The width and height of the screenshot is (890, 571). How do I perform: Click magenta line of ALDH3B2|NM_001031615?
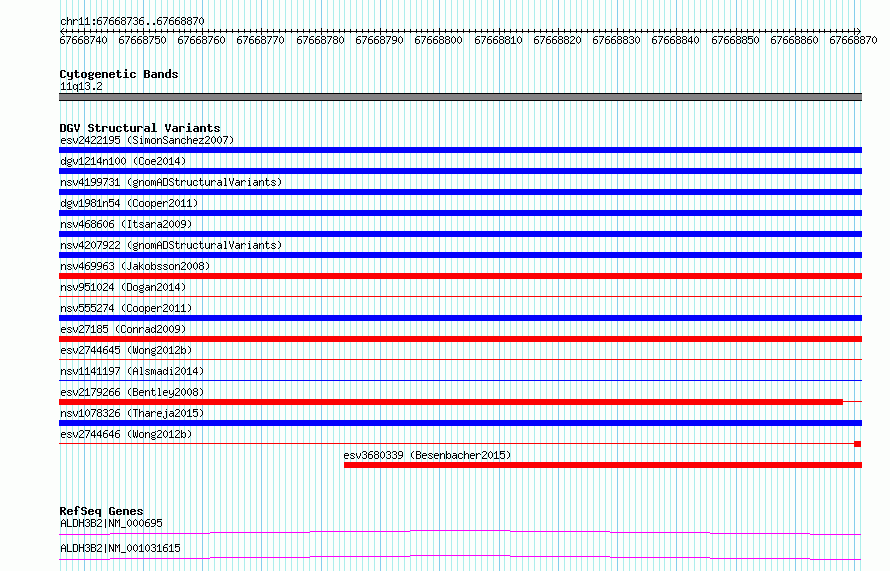[460, 557]
